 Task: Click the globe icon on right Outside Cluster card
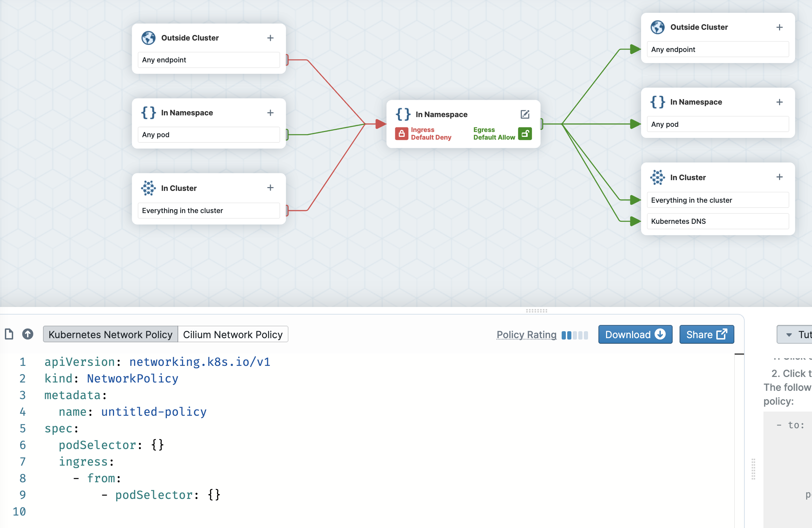tap(657, 27)
